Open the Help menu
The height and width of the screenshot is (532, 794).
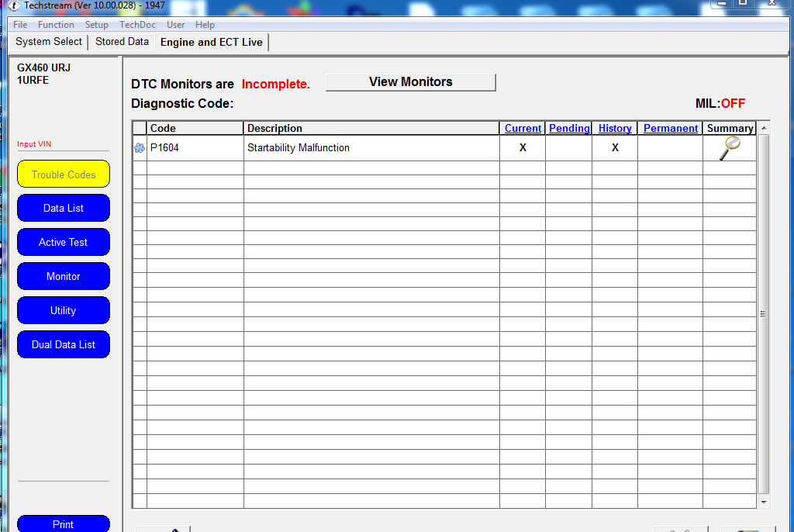pyautogui.click(x=205, y=25)
